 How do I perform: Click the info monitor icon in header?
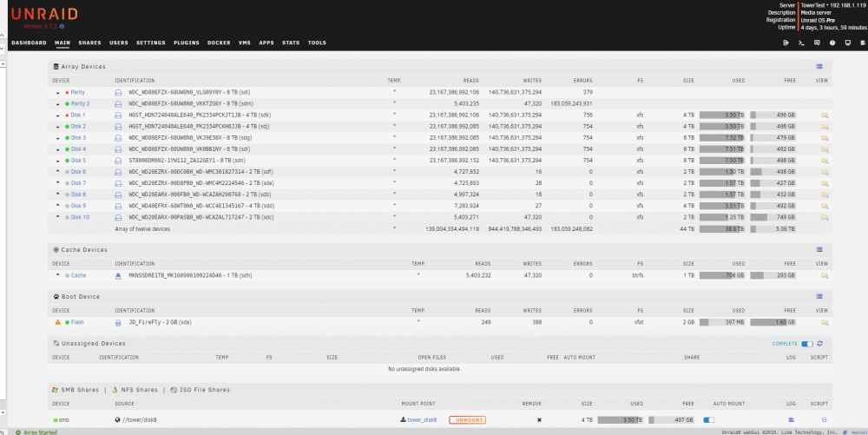coord(847,43)
